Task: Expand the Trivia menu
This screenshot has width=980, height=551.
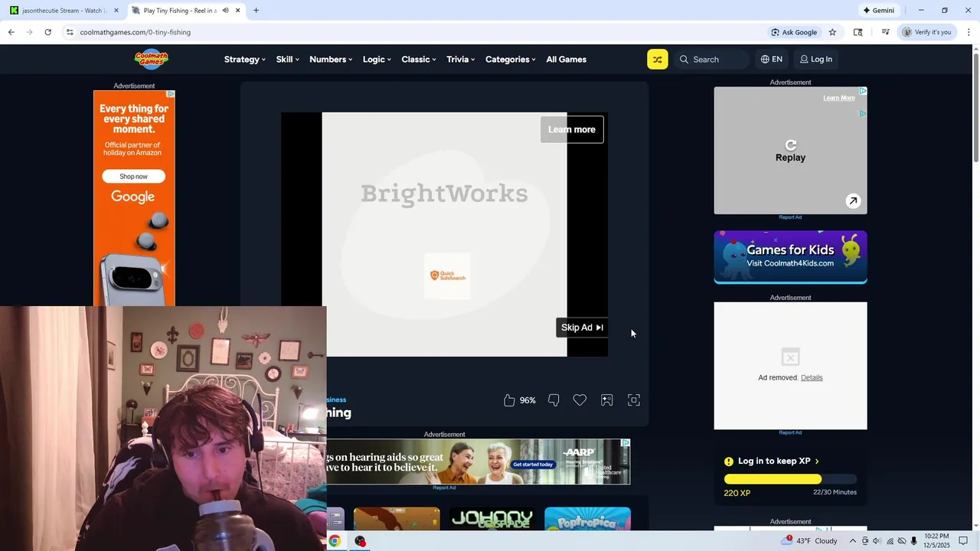Action: 461,59
